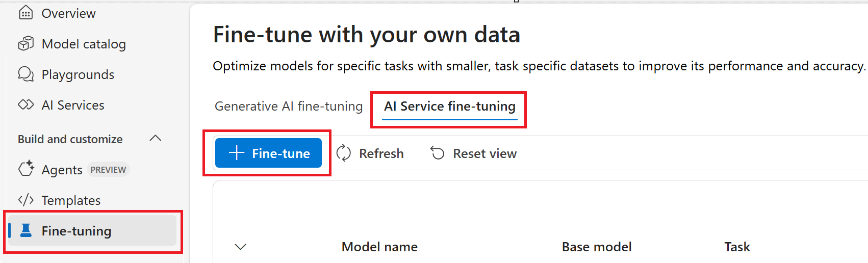Viewport: 868px width, 263px height.
Task: Expand the table header chevron
Action: 240,247
